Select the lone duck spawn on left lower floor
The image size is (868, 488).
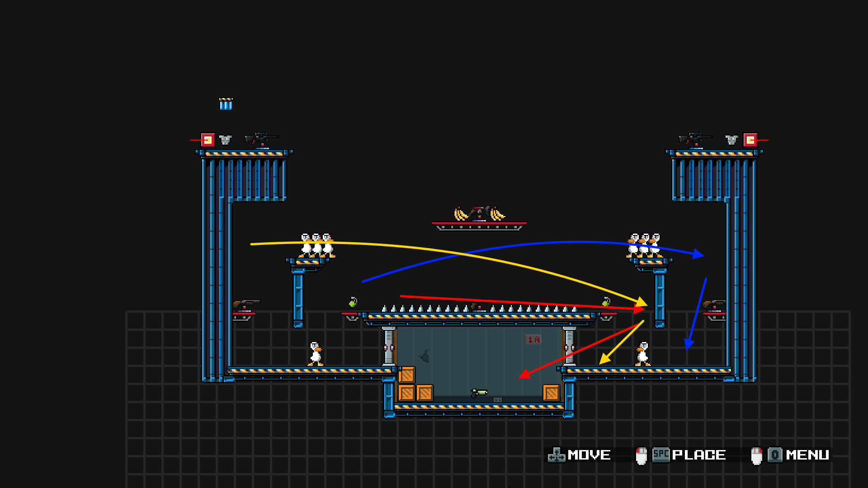(316, 354)
